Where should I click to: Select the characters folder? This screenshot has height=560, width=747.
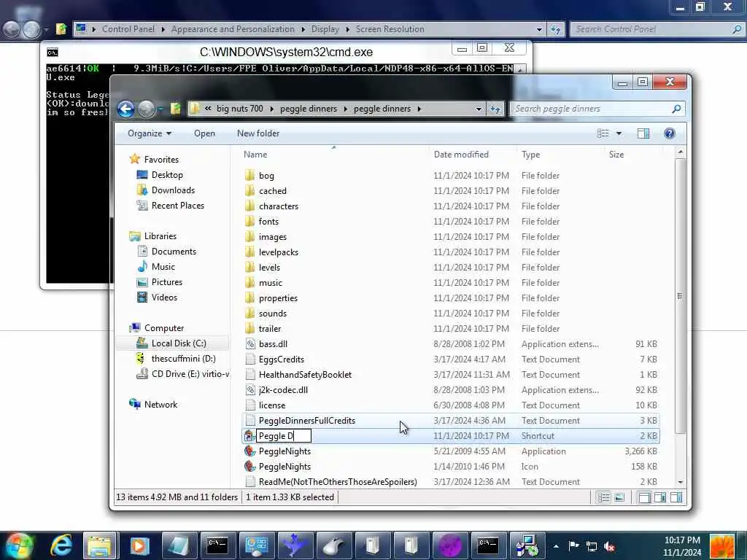(279, 206)
